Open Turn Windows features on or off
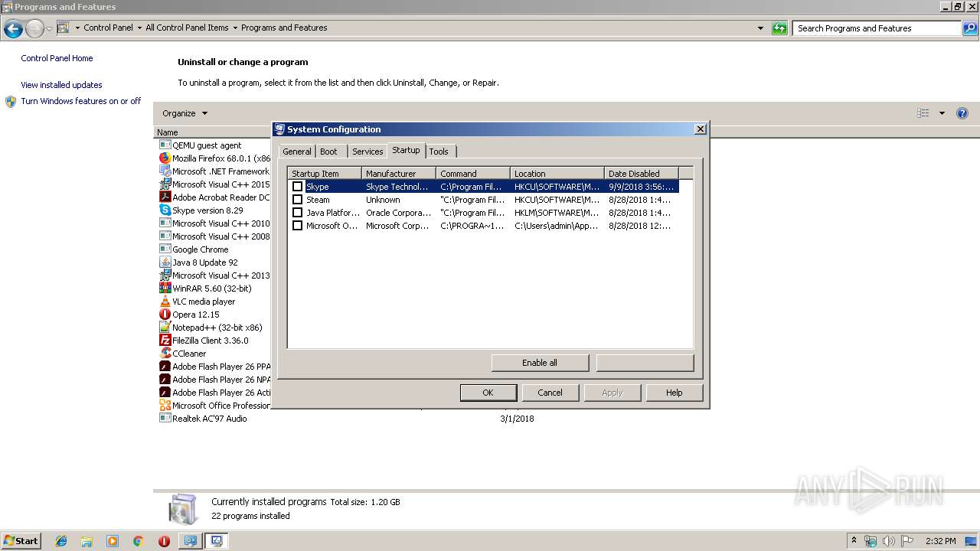 click(x=80, y=101)
